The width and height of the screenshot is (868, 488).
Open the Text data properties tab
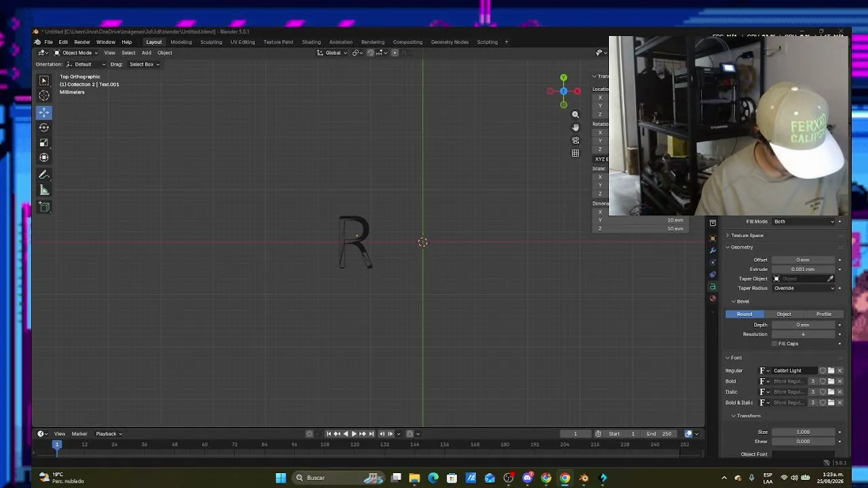point(713,287)
